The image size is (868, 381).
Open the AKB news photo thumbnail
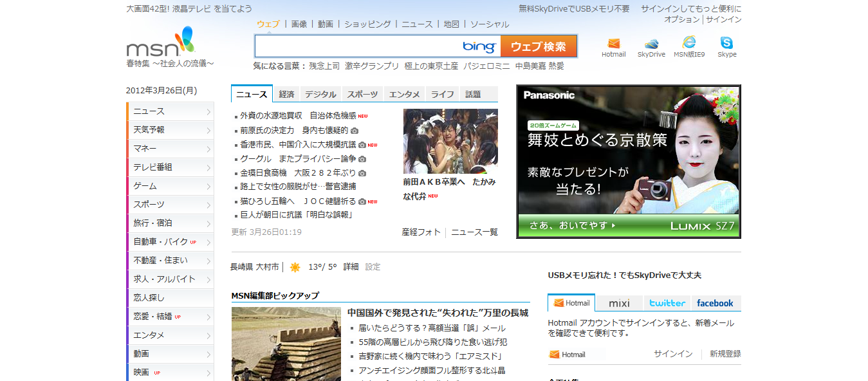450,141
